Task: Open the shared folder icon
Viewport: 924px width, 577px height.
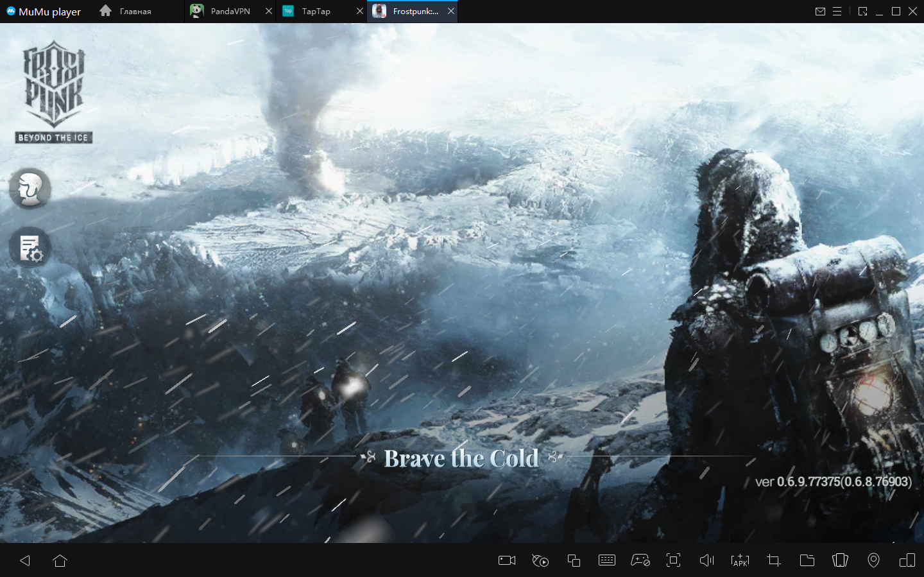Action: [807, 560]
